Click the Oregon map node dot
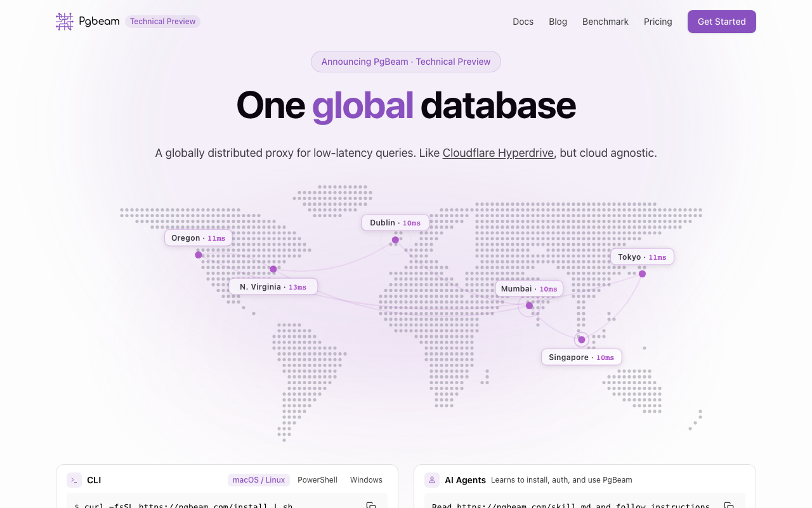The width and height of the screenshot is (812, 508). point(199,255)
